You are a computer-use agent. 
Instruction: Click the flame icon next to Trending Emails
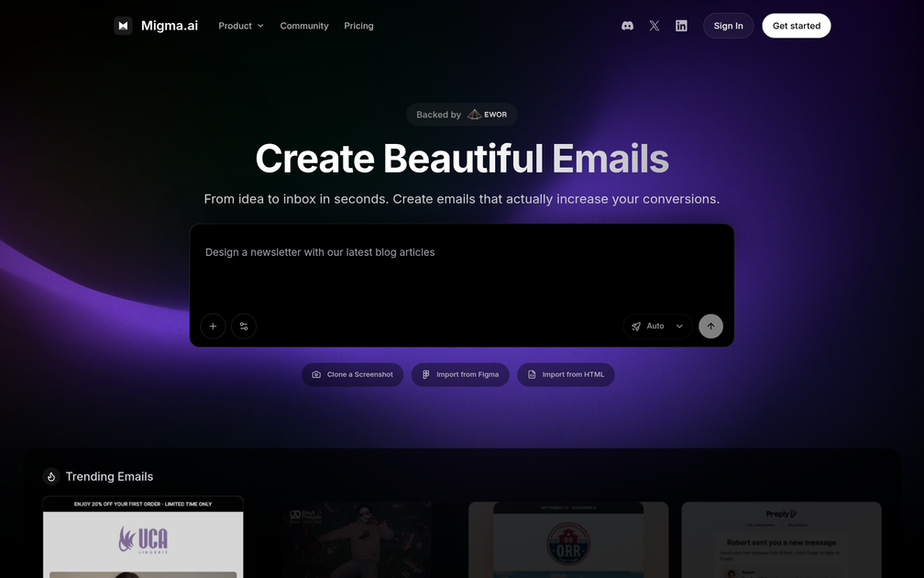coord(50,476)
